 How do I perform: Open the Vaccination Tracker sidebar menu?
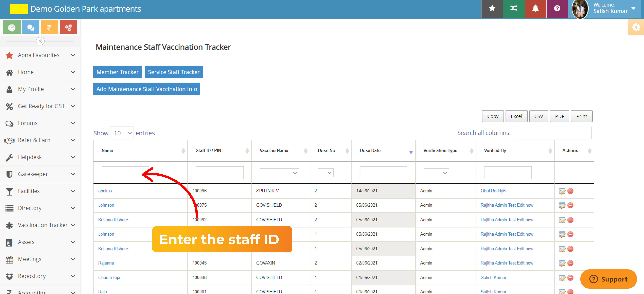tap(40, 225)
